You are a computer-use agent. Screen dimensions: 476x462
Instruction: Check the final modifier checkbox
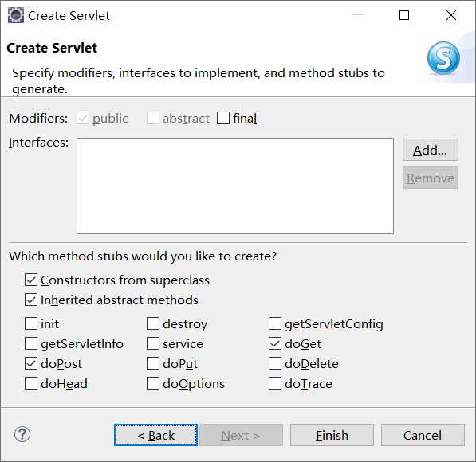[x=223, y=118]
